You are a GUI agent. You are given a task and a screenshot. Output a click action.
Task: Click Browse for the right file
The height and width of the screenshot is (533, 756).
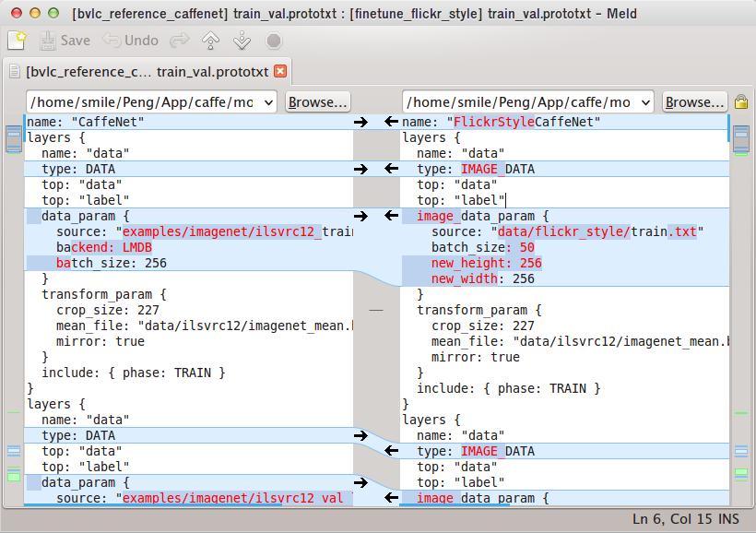(695, 102)
